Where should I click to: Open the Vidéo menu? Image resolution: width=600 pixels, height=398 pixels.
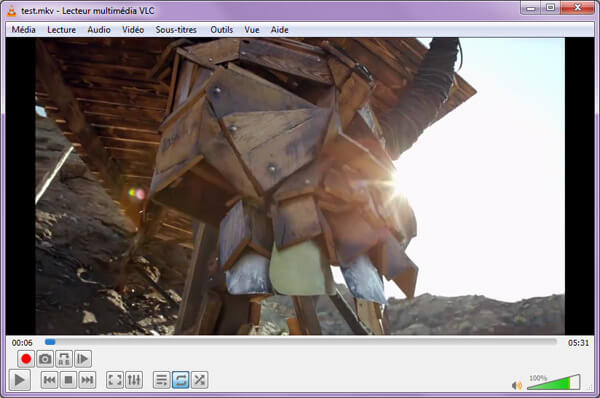(133, 29)
